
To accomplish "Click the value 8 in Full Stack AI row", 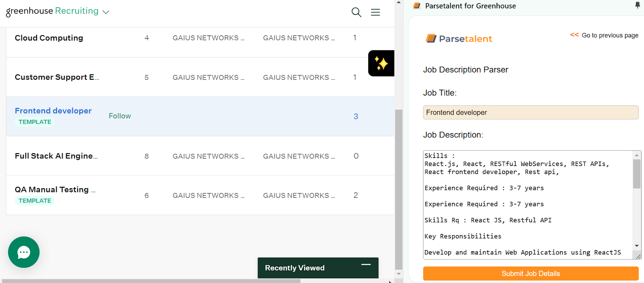I will pos(147,156).
